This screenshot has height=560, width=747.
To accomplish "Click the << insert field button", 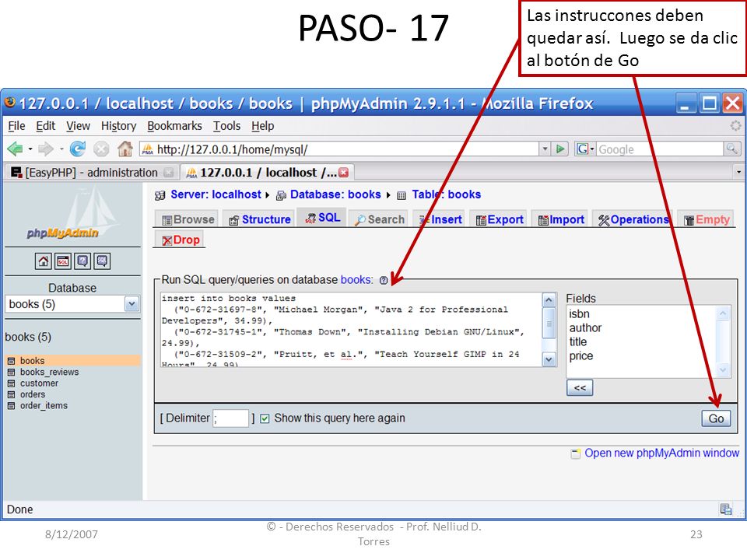I will tap(580, 387).
